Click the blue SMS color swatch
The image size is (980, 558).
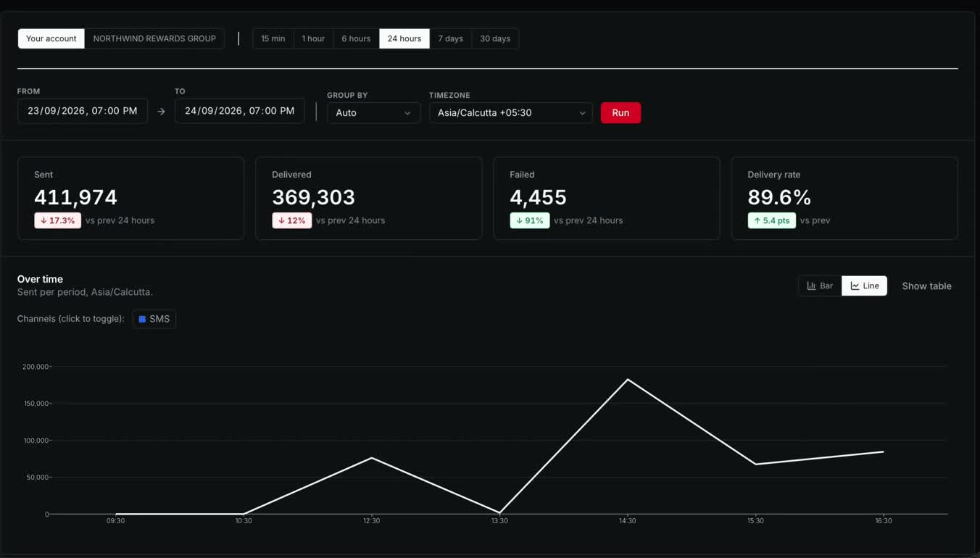[142, 319]
